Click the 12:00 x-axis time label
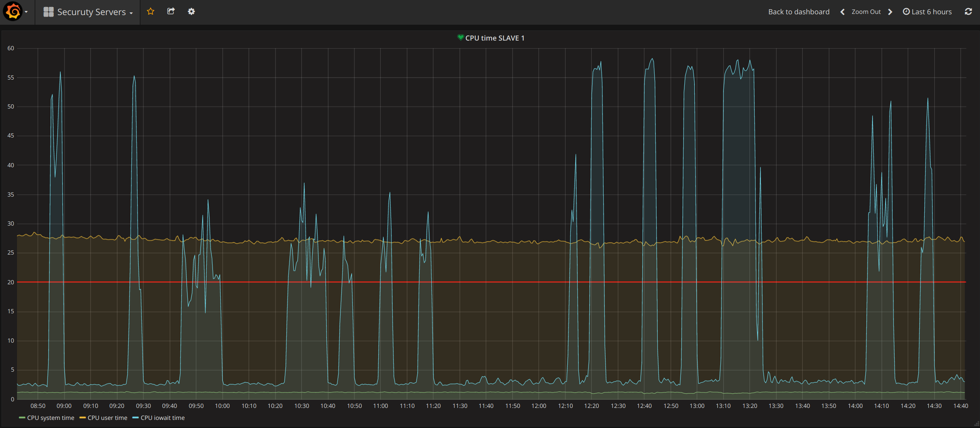This screenshot has width=980, height=428. point(539,406)
